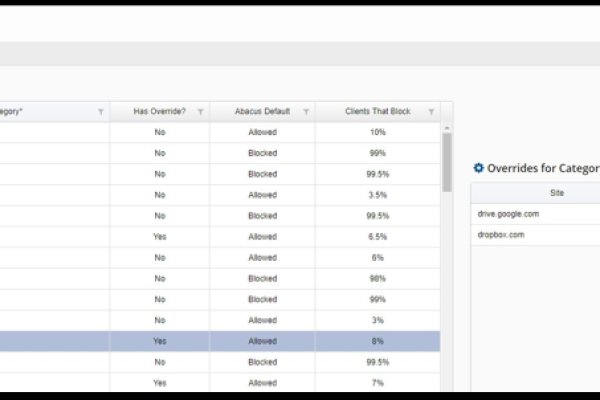Open the Clients That Block filter icon

coord(432,112)
